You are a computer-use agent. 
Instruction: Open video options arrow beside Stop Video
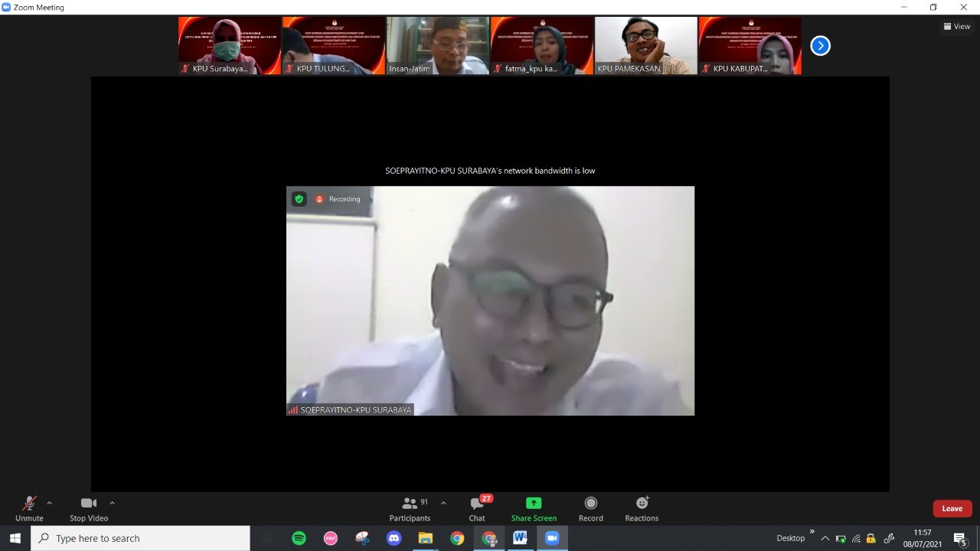click(112, 503)
